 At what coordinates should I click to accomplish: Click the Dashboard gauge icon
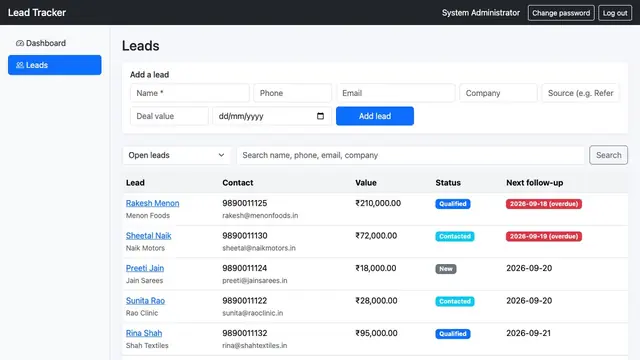(x=20, y=43)
